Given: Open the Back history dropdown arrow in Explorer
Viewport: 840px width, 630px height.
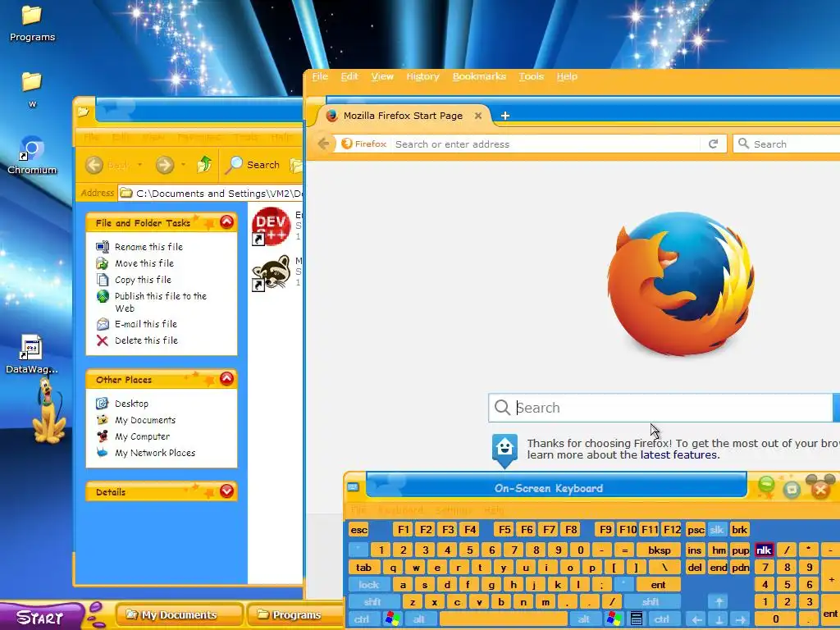Looking at the screenshot, I should point(139,164).
